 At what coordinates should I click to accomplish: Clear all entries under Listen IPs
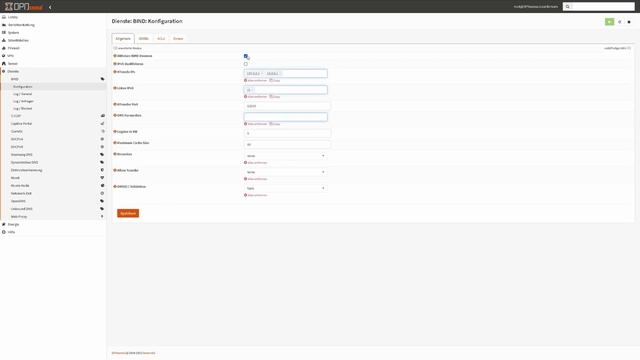coord(256,80)
